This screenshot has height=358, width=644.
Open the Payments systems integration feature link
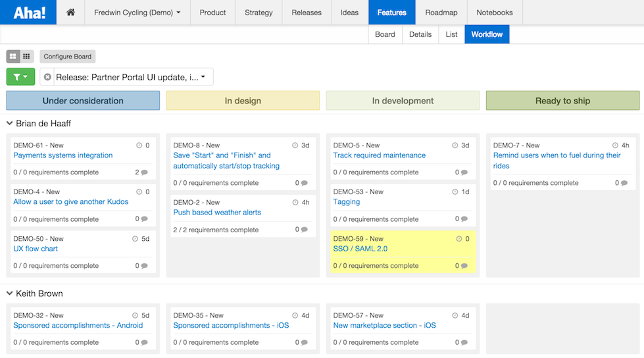point(63,155)
